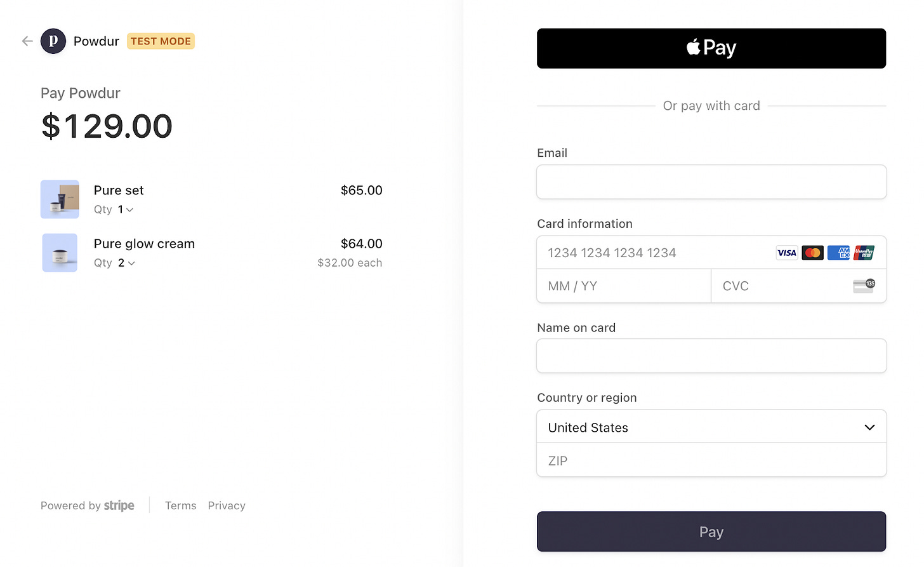Open the Country or region dropdown
924x567 pixels.
[x=711, y=427]
